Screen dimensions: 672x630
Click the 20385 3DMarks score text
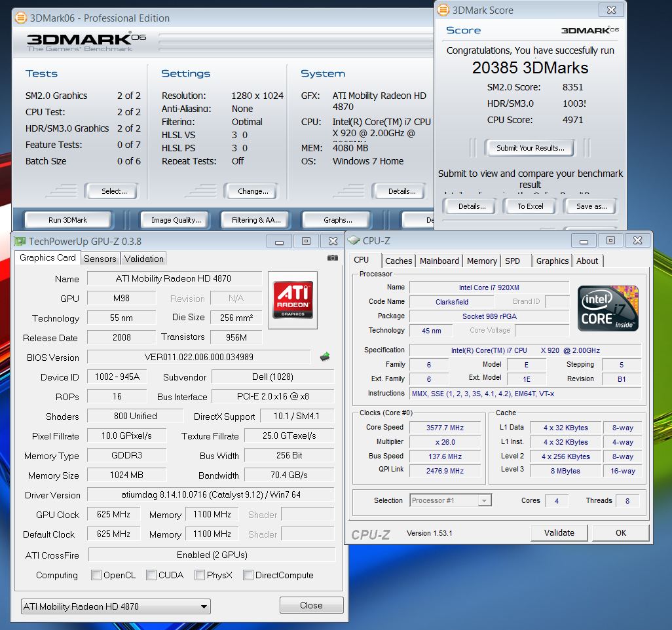[x=530, y=67]
